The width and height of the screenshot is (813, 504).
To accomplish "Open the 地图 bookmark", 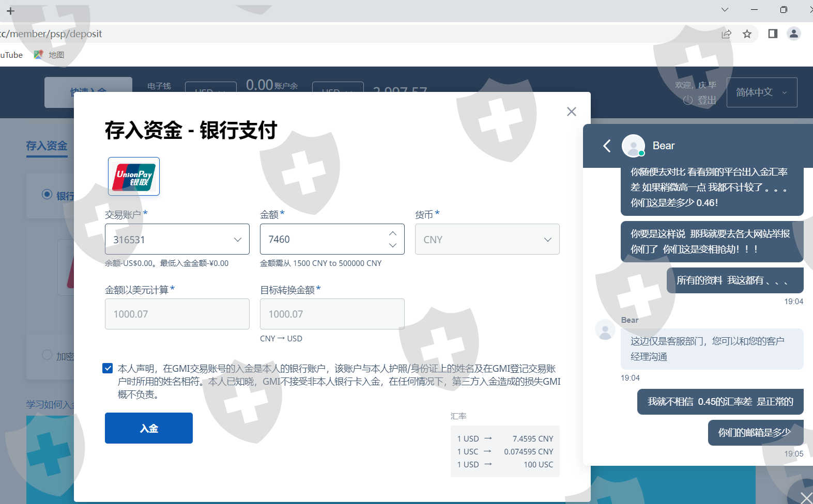I will (x=50, y=55).
